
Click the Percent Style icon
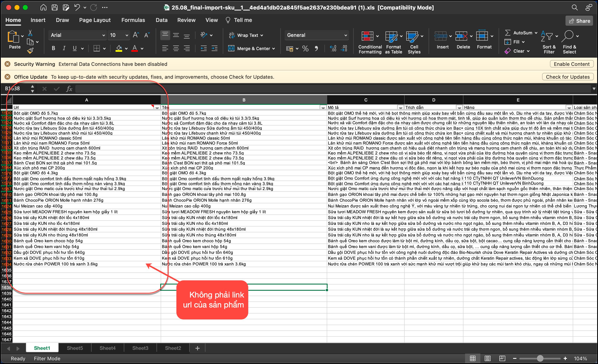(x=305, y=48)
